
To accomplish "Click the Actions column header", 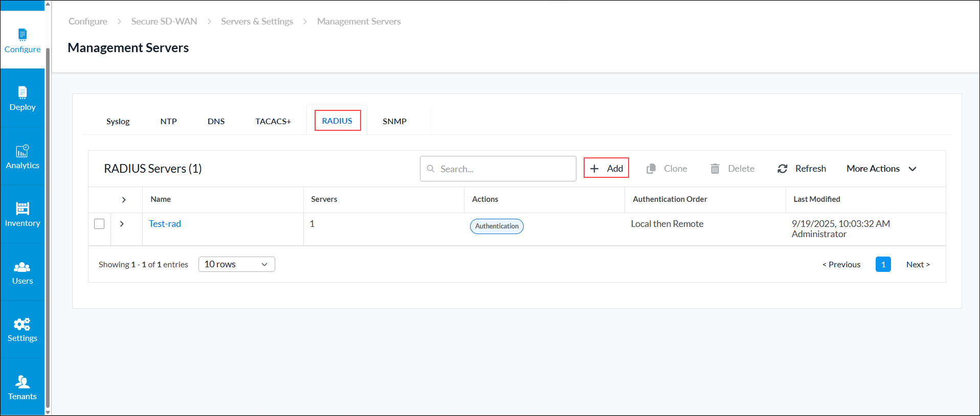I will coord(485,199).
